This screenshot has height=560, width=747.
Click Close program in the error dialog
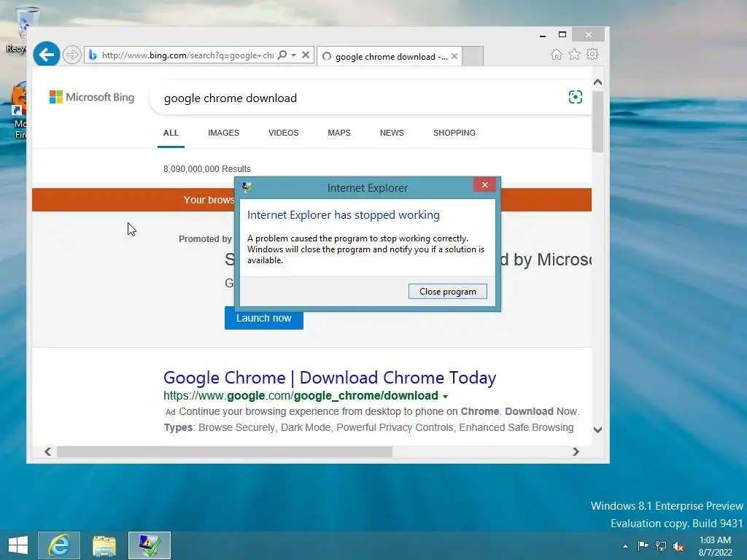(x=448, y=292)
